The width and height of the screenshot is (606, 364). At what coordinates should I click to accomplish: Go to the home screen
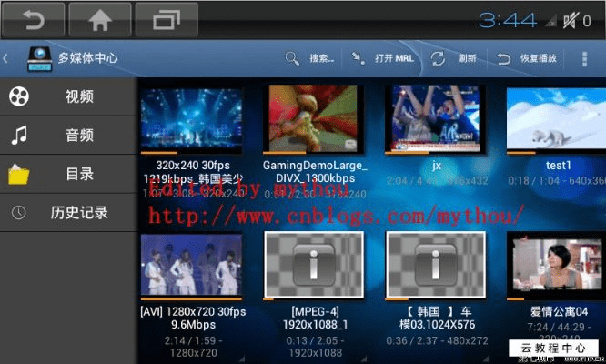point(100,20)
